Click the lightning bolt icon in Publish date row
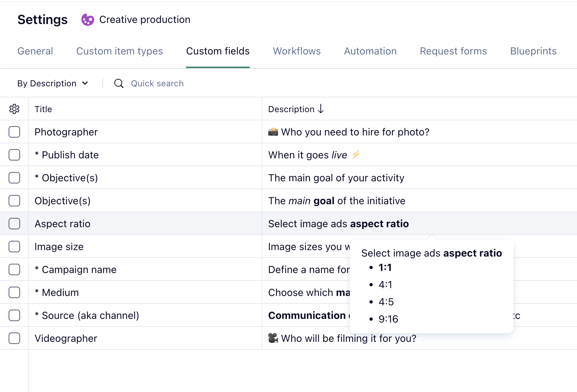Viewport: 577px width, 392px height. pyautogui.click(x=356, y=155)
